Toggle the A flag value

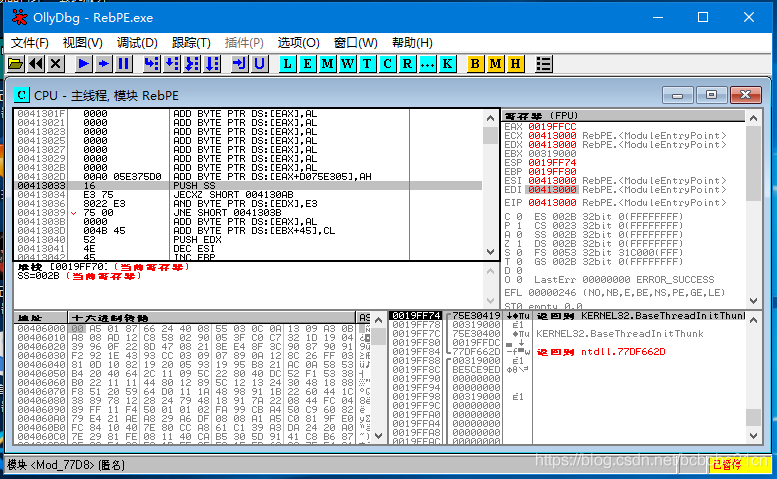[519, 234]
